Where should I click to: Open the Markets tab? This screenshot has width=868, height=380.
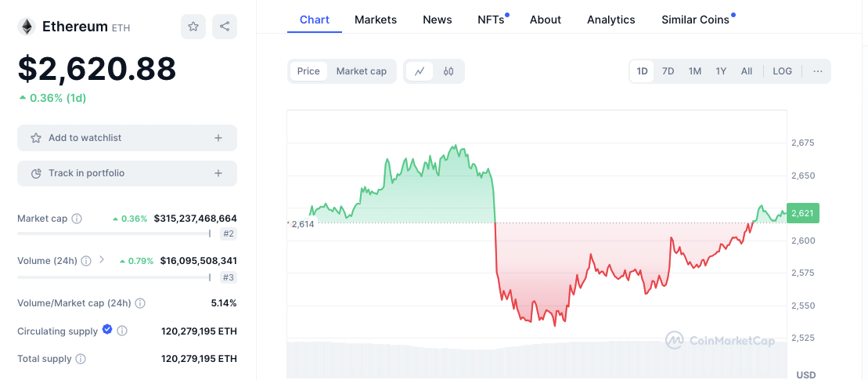(376, 20)
